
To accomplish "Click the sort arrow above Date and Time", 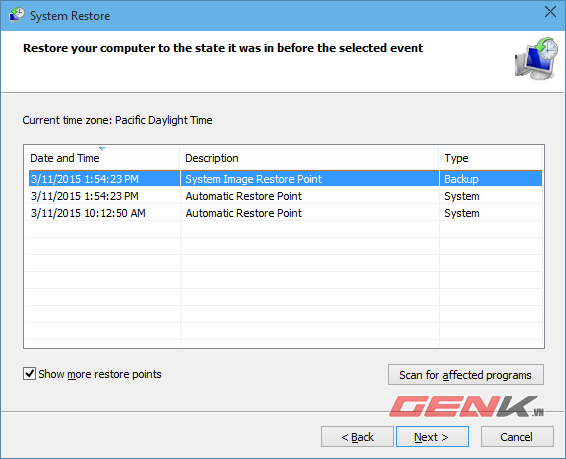I will (x=103, y=149).
